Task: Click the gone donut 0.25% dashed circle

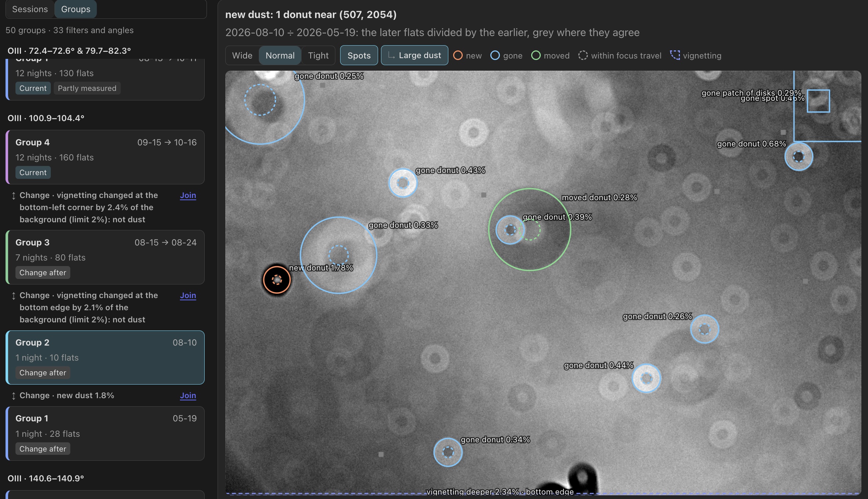Action: point(260,100)
